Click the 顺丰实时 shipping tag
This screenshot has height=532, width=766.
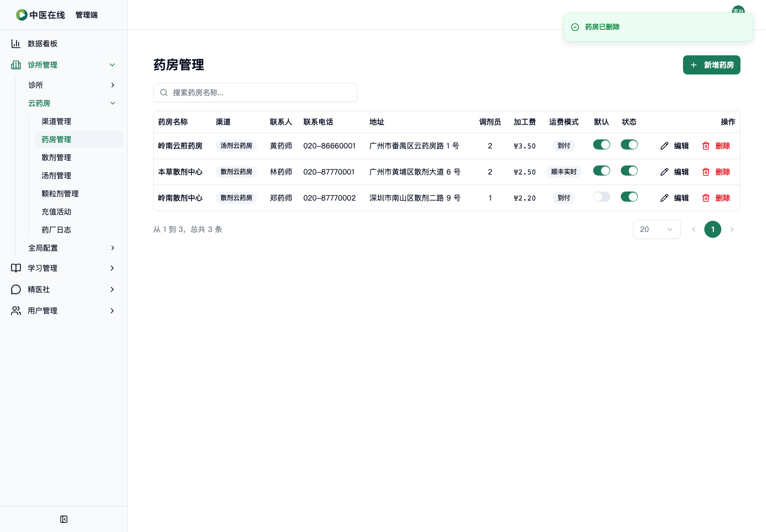tap(564, 172)
